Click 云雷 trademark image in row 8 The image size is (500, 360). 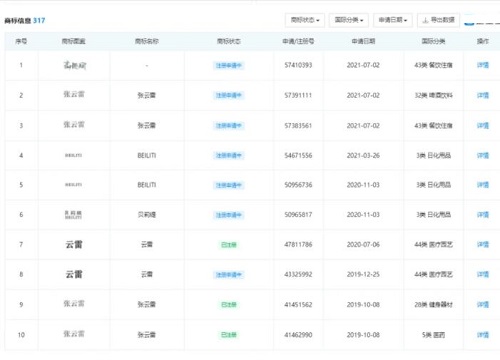point(74,274)
